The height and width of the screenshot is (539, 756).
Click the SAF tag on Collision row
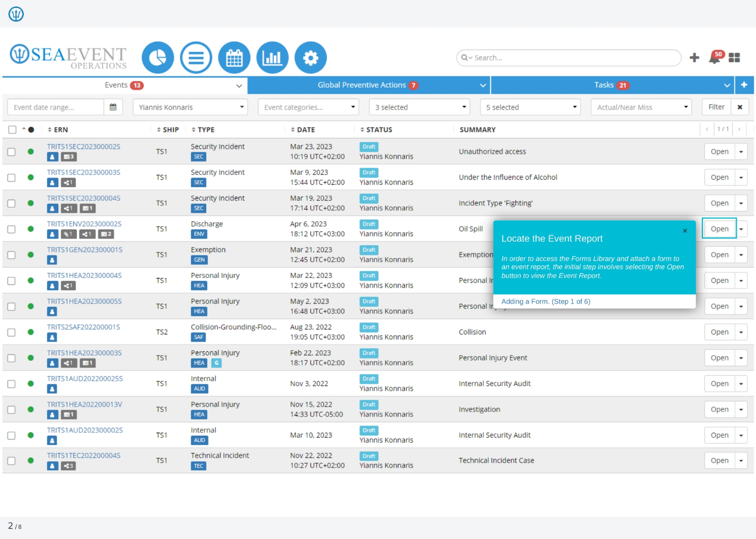click(199, 337)
